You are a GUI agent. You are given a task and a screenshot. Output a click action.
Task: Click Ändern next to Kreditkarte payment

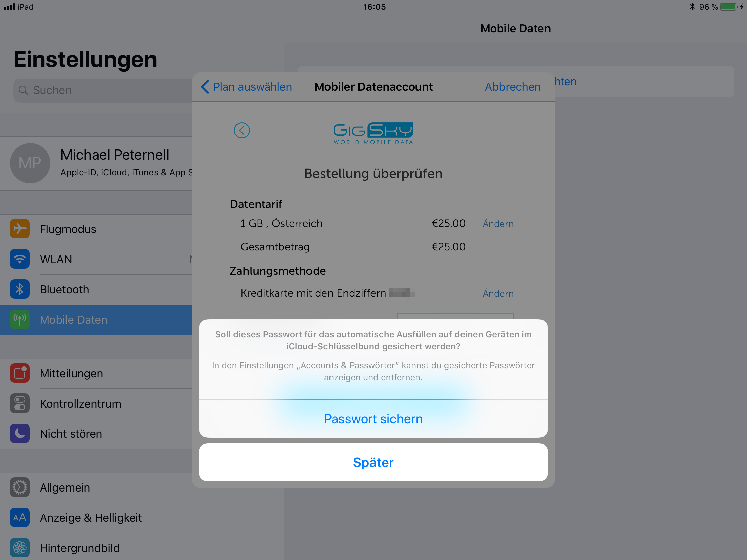point(498,294)
